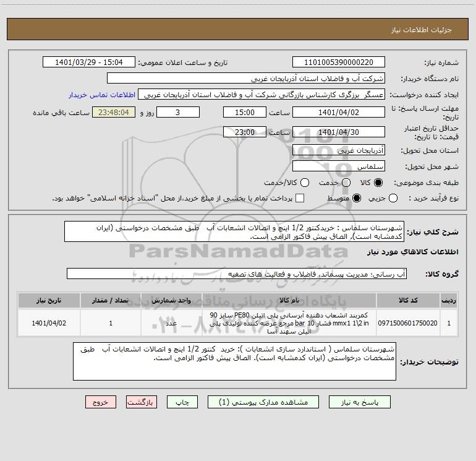Click the price validity date 1401/04/30 field
Screen dimensions: 476x461
(339, 132)
